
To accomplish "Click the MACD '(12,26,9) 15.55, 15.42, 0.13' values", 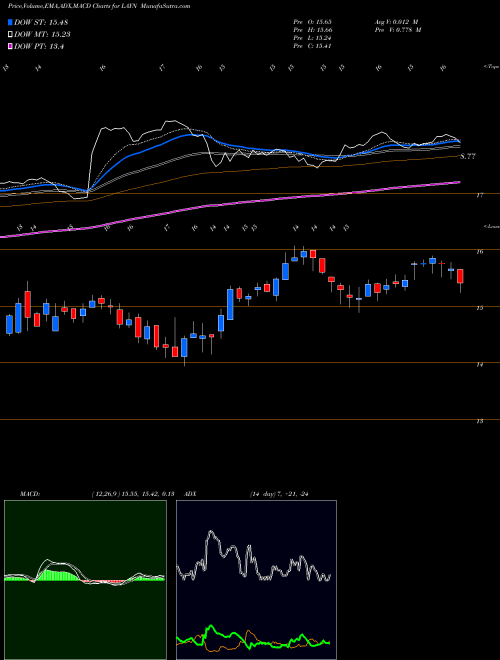I will coord(133,494).
